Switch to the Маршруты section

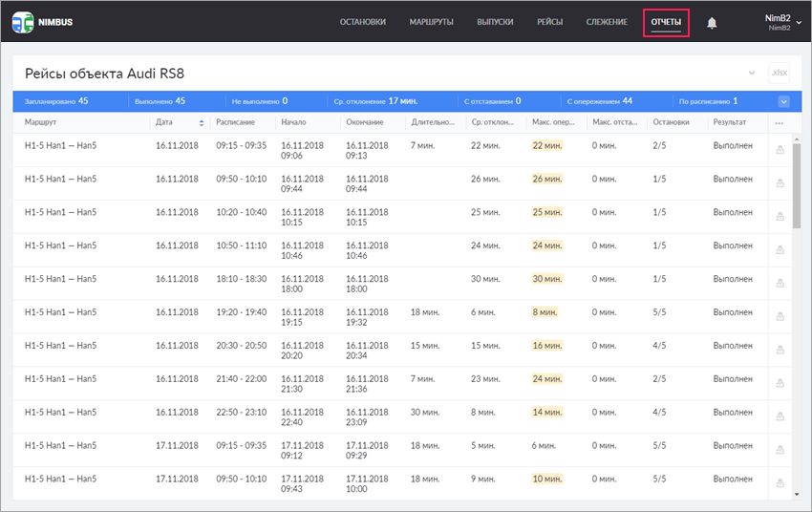431,22
